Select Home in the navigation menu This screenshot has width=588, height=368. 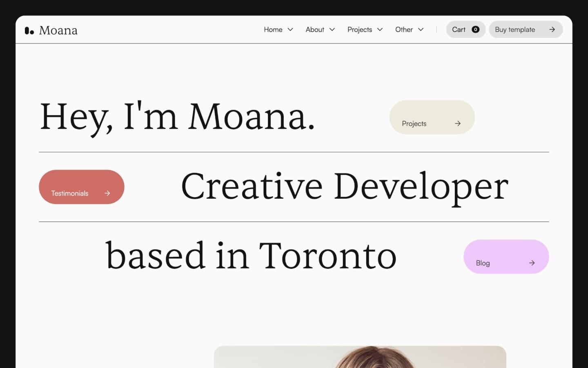pos(273,29)
